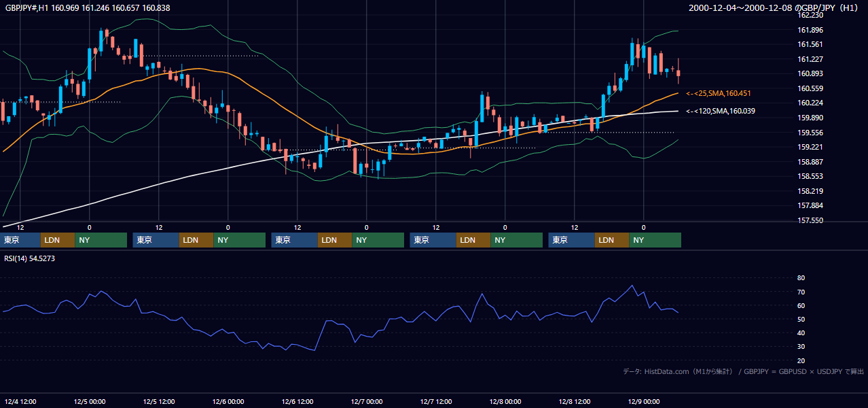Click price axis label 161.561
The height and width of the screenshot is (408, 868).
point(810,44)
